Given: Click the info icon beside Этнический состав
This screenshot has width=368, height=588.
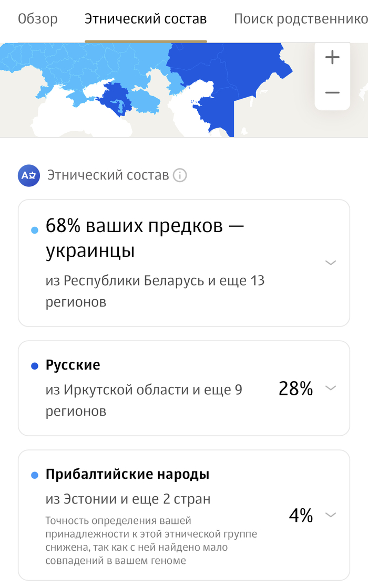Looking at the screenshot, I should click(180, 175).
